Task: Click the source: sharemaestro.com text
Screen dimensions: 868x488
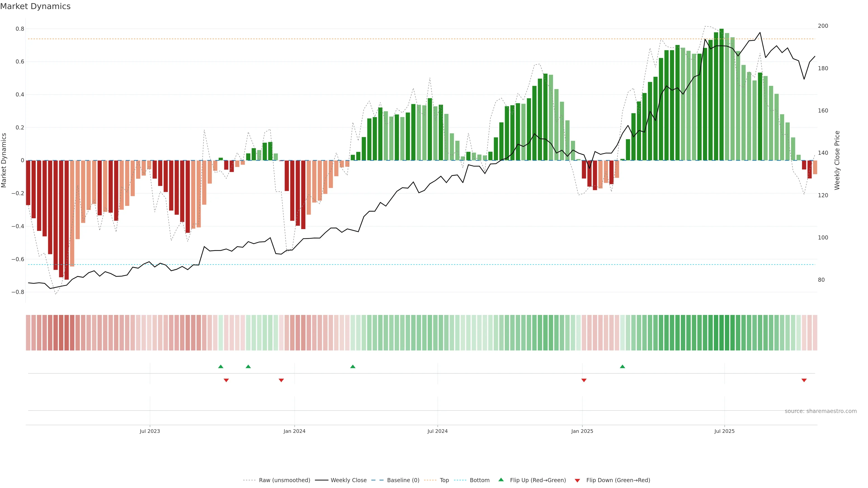Action: 821,411
